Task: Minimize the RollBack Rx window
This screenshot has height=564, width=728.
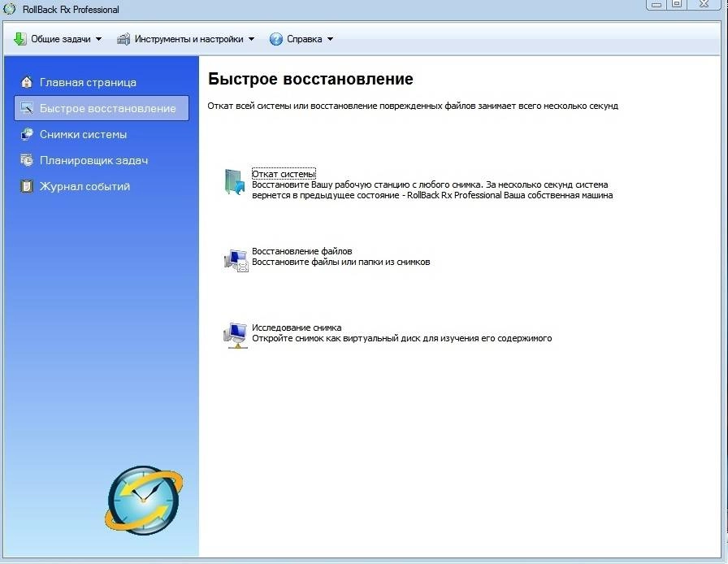Action: 656,4
